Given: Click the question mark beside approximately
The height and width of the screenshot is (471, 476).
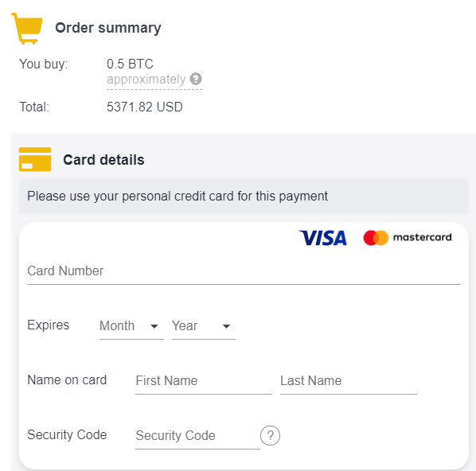Looking at the screenshot, I should [x=196, y=79].
